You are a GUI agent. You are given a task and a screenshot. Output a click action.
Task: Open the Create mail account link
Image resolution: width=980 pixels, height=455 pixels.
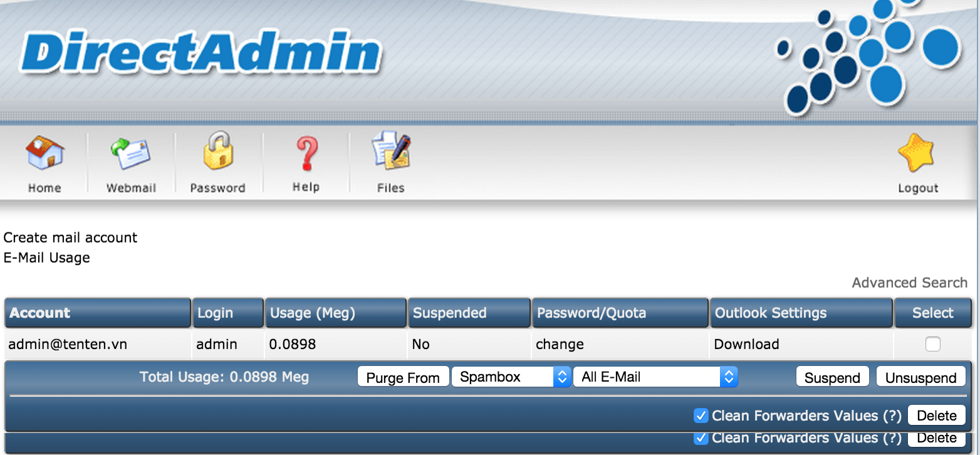coord(70,238)
